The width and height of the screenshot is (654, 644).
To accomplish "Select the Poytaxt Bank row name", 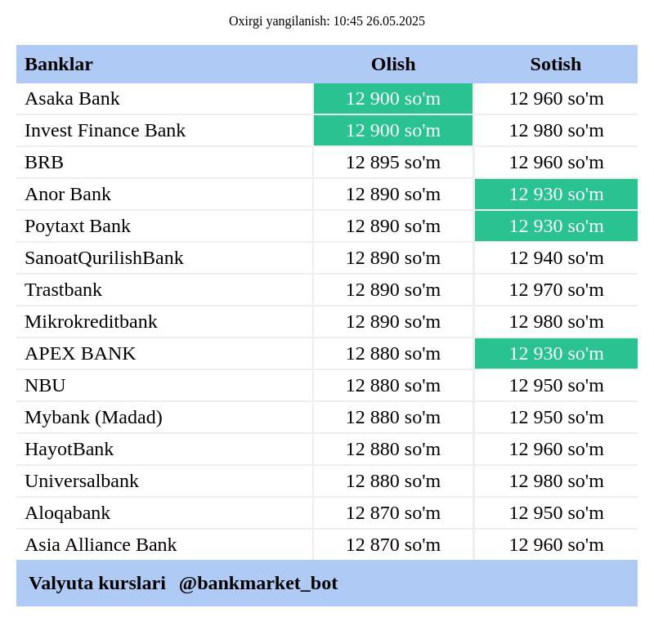I will [x=78, y=226].
